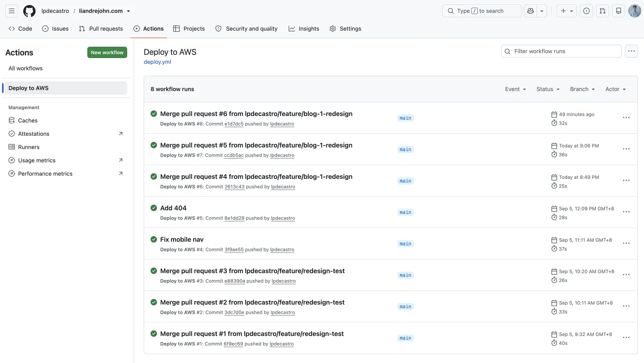This screenshot has height=363, width=644.
Task: Open more options for pull request #1 run
Action: [626, 338]
